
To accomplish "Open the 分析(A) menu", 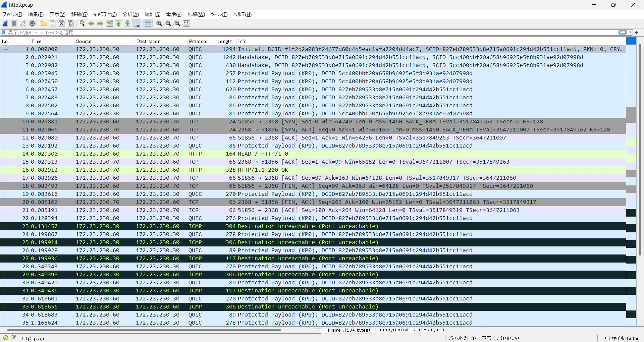I will (x=131, y=14).
